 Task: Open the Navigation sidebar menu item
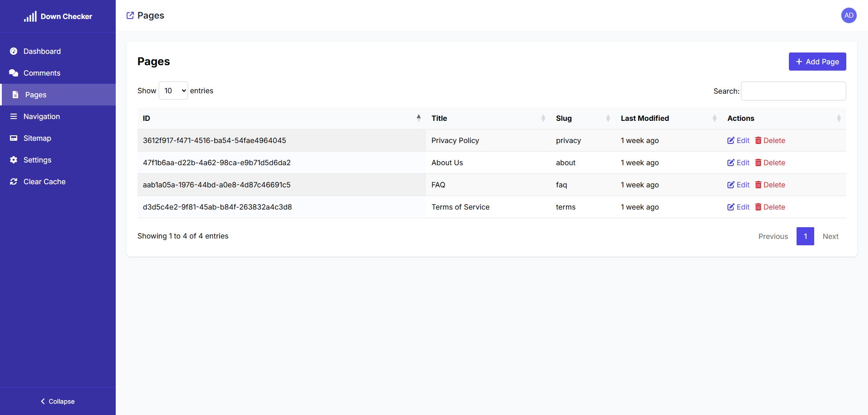pyautogui.click(x=42, y=116)
